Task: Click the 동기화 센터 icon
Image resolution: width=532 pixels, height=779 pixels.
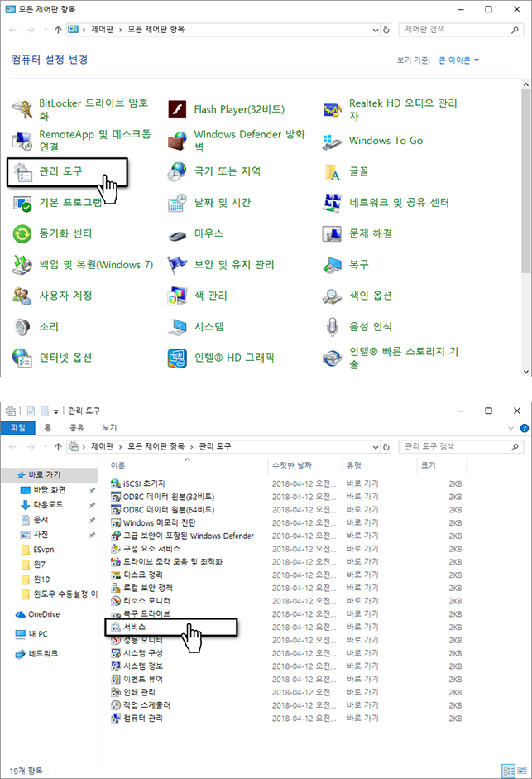Action: [22, 233]
